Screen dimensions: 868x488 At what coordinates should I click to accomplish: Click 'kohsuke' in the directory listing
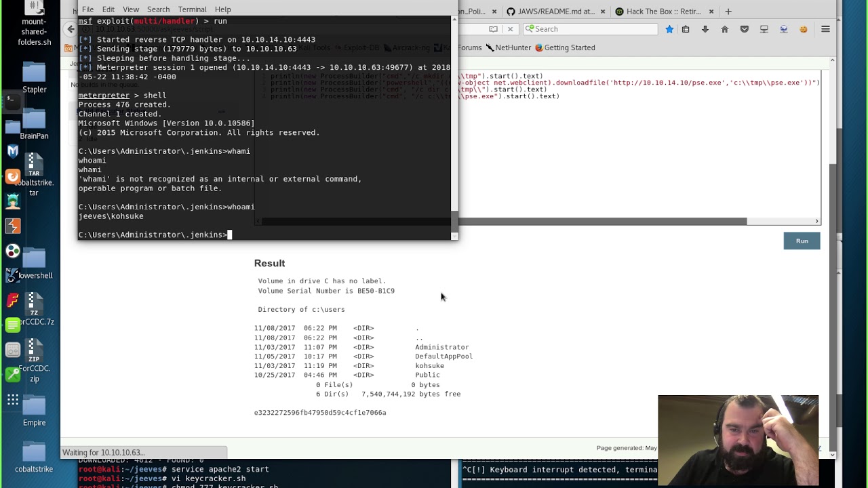[429, 366]
